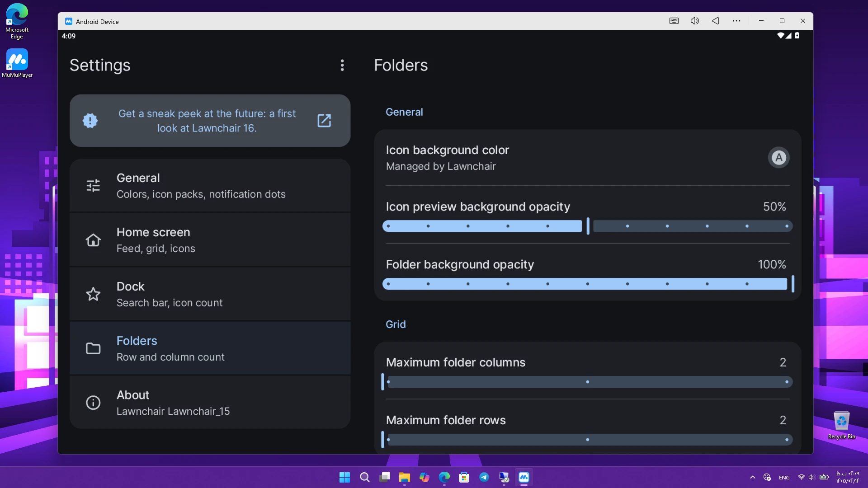Open Microsoft Edge from the taskbar
The image size is (868, 488).
tap(444, 477)
